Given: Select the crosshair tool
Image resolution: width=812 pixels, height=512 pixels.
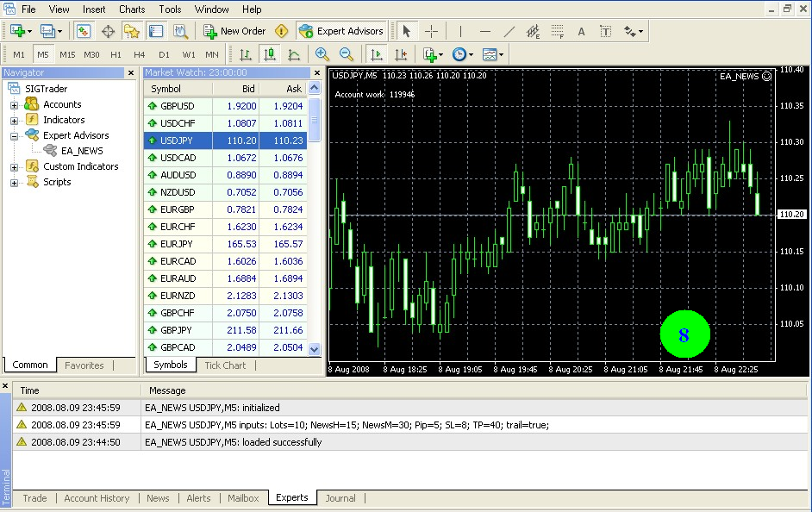Looking at the screenshot, I should coord(431,32).
